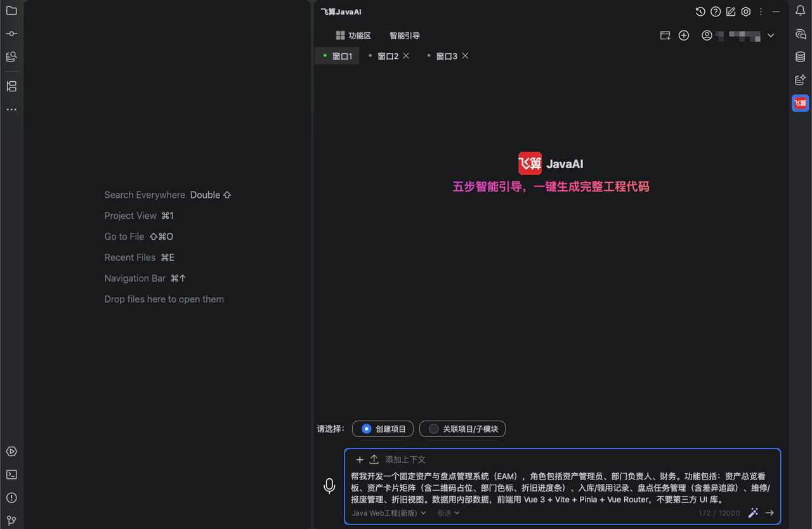Click the user account avatar icon
Viewport: 812px width, 529px height.
pyautogui.click(x=707, y=36)
